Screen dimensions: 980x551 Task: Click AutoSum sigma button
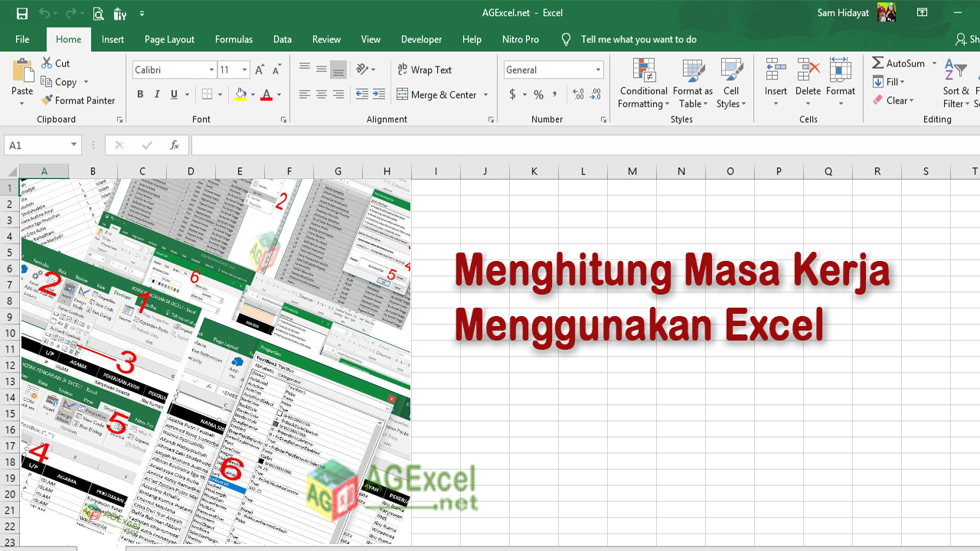[899, 64]
